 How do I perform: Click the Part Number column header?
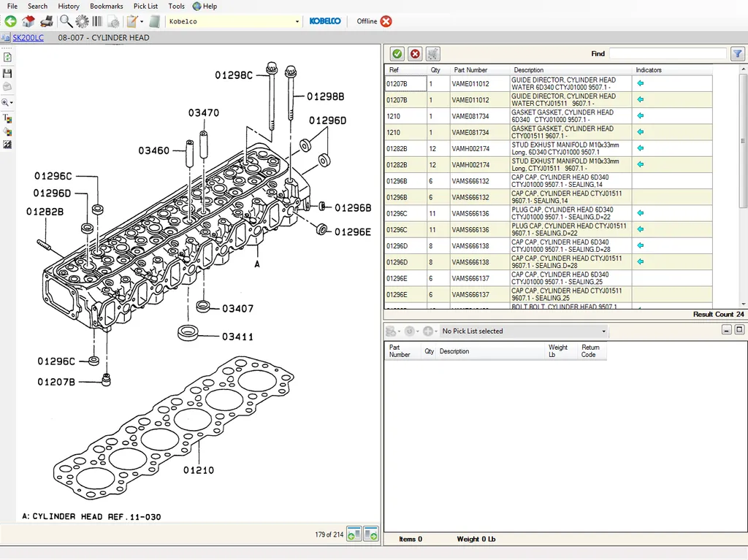pyautogui.click(x=470, y=70)
